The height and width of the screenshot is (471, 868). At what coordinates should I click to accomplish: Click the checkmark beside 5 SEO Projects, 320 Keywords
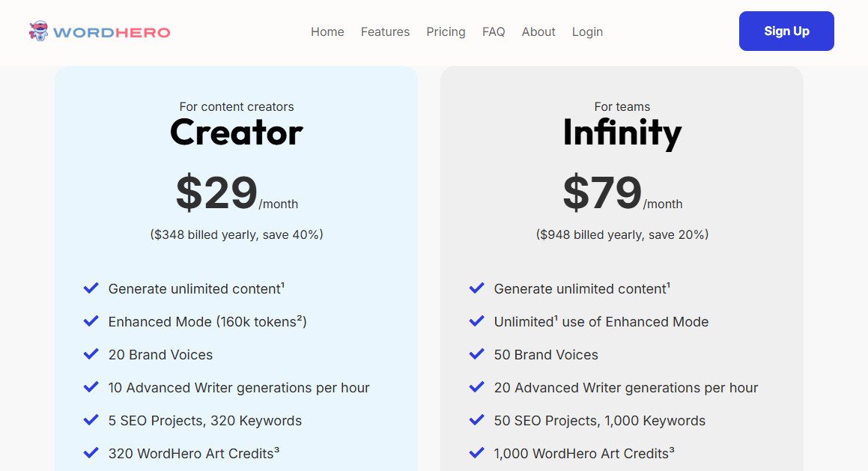pos(91,419)
